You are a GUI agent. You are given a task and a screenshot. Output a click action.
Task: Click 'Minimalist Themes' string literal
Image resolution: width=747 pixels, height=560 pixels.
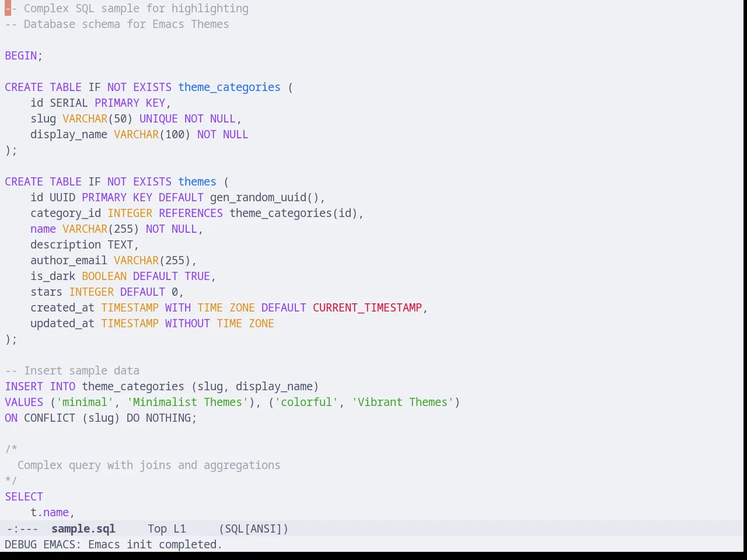pyautogui.click(x=187, y=402)
